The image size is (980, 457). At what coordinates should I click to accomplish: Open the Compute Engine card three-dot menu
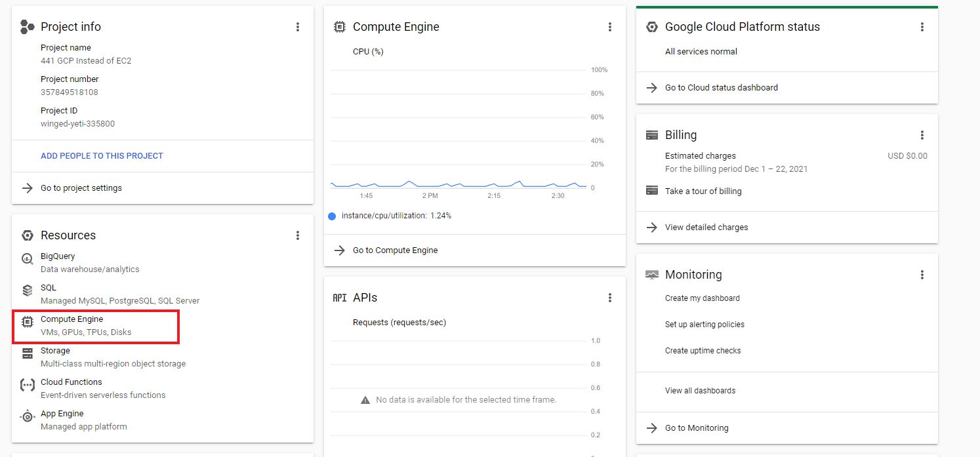click(x=610, y=27)
